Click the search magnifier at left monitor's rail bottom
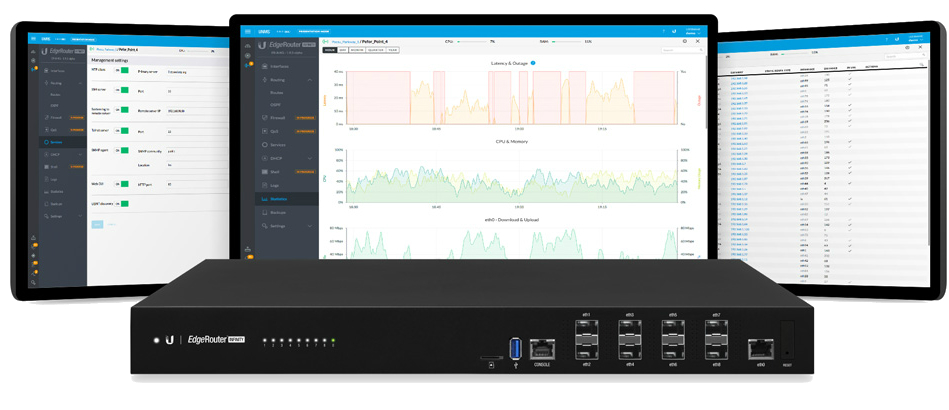Image resolution: width=949 pixels, height=410 pixels. click(33, 283)
